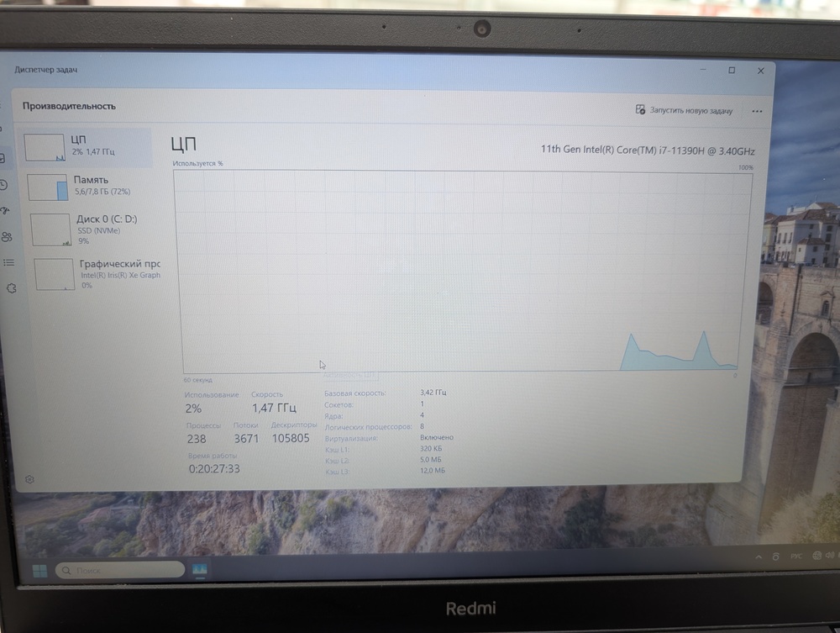Click the base speed 3,42 ГГц value

[x=433, y=393]
